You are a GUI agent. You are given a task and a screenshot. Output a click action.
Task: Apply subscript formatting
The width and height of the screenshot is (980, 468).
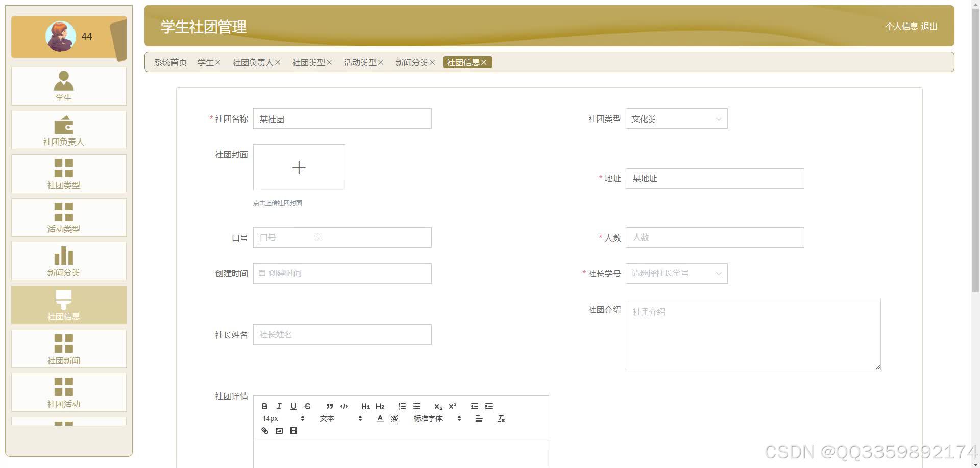click(x=438, y=406)
